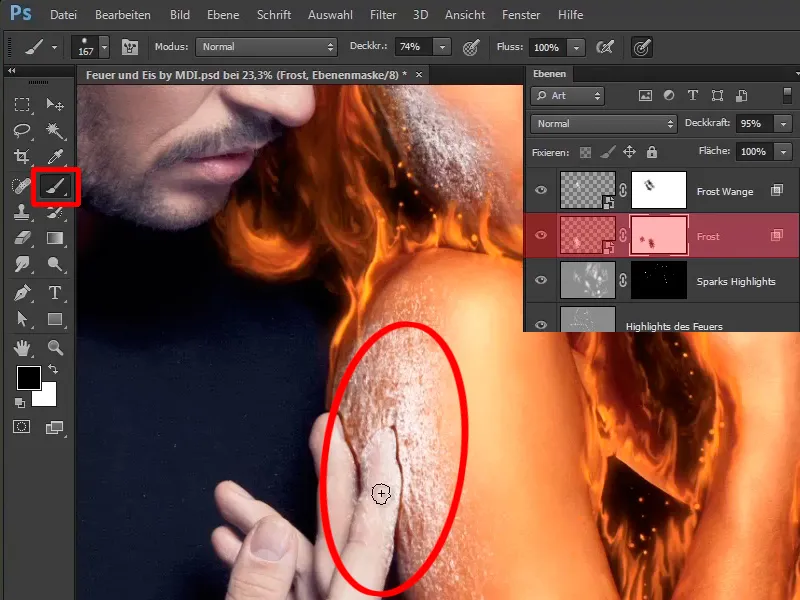
Task: Open the Filter menu
Action: click(383, 15)
